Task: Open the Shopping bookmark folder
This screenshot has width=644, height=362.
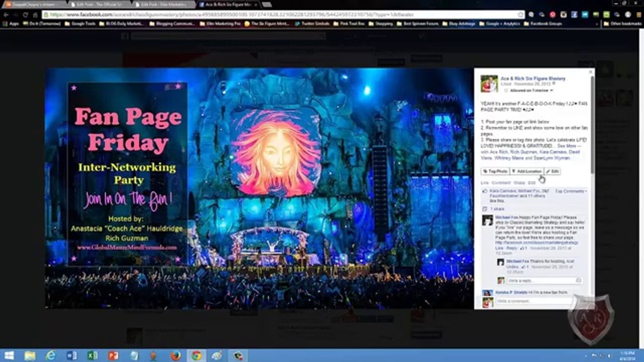Action: (x=381, y=24)
